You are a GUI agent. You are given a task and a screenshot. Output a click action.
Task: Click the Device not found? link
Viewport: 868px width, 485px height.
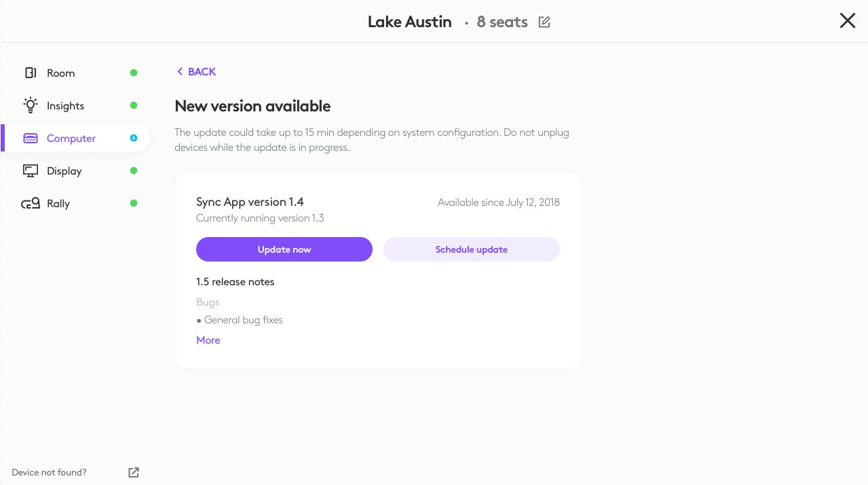pos(49,472)
